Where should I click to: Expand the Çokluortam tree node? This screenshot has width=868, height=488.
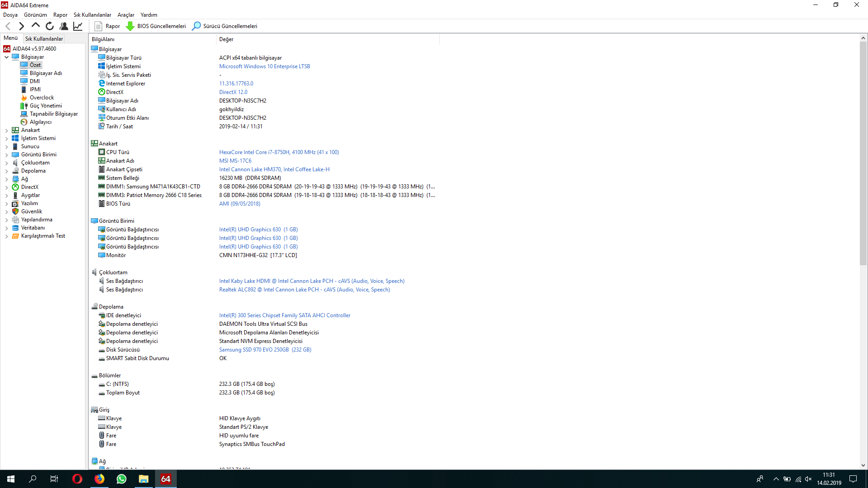coord(7,163)
